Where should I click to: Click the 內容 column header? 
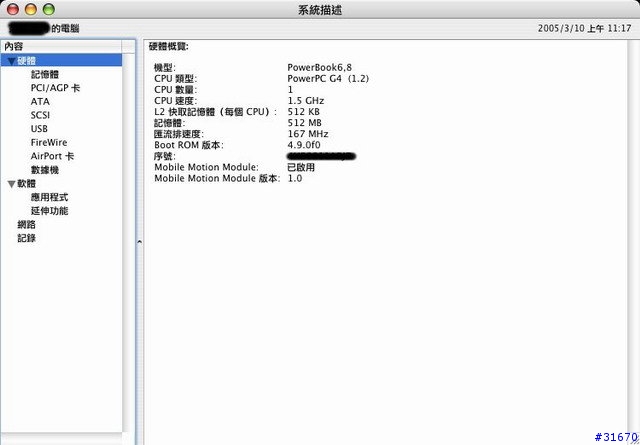click(x=61, y=47)
